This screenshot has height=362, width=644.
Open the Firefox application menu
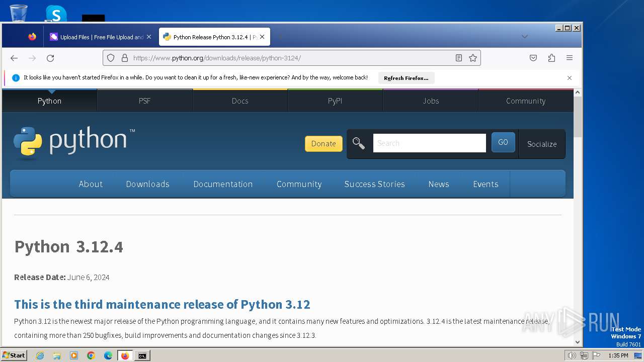(x=570, y=58)
